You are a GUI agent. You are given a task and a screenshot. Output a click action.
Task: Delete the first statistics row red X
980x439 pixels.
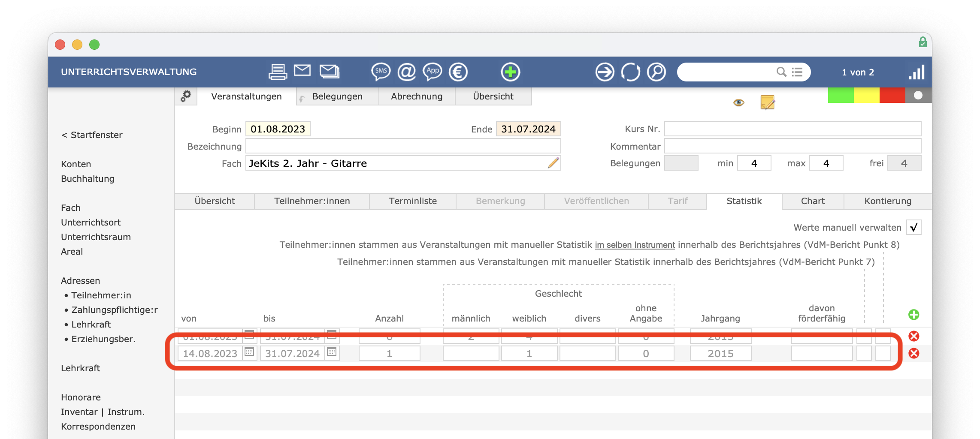click(x=914, y=336)
